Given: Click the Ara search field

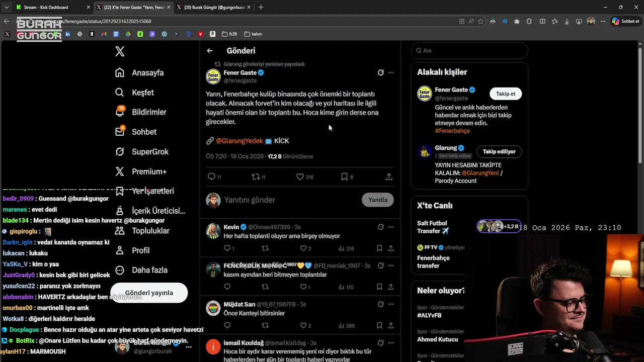Looking at the screenshot, I should click(x=469, y=51).
